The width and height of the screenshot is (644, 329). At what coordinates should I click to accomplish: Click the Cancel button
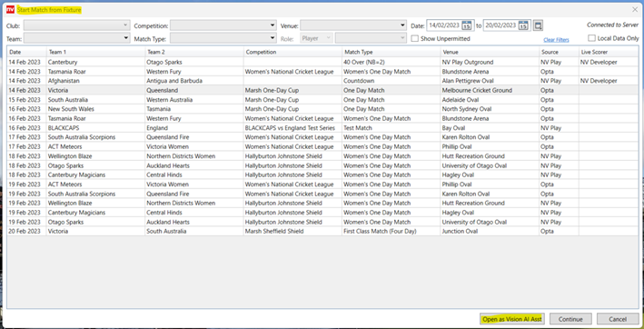pos(618,319)
